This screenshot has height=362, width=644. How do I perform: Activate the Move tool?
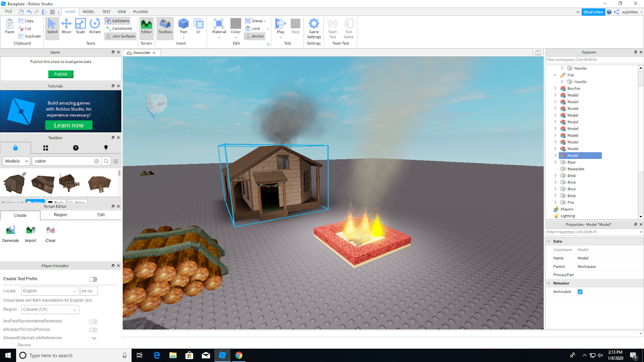point(66,26)
